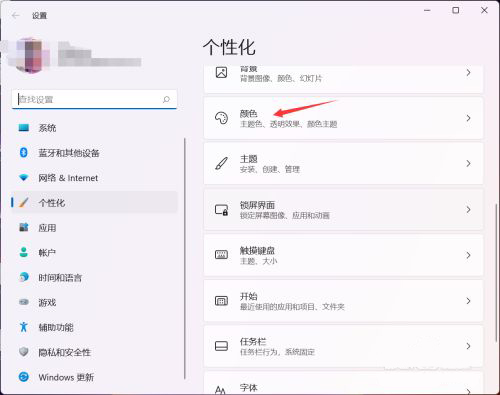Go to 隐私和安全性 settings
Screen dimensions: 500x395
click(94, 352)
